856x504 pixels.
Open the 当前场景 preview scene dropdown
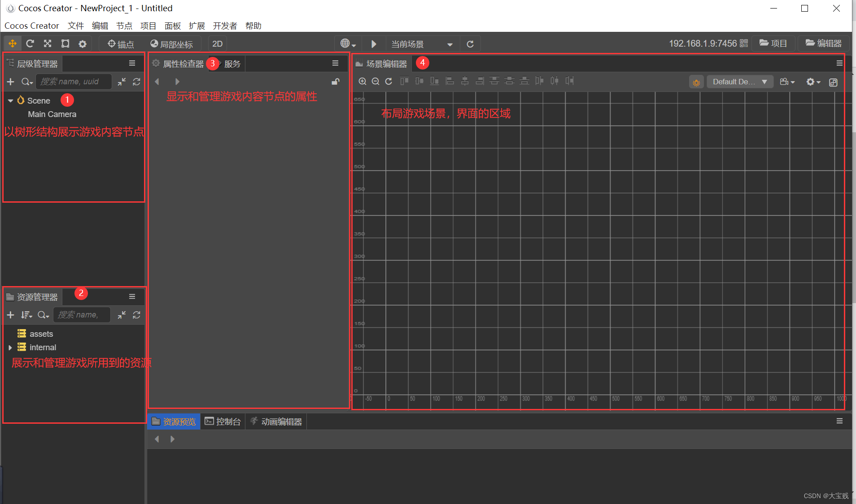pos(422,44)
